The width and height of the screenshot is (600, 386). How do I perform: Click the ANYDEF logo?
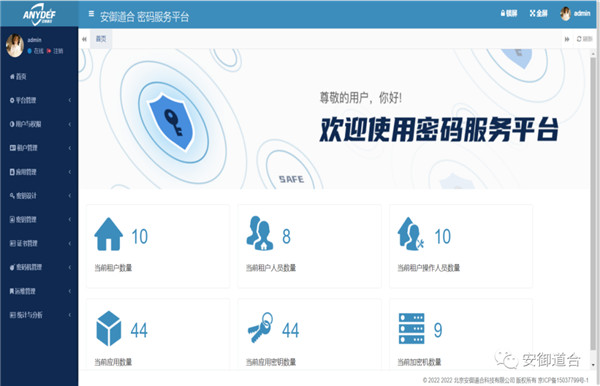[x=39, y=14]
